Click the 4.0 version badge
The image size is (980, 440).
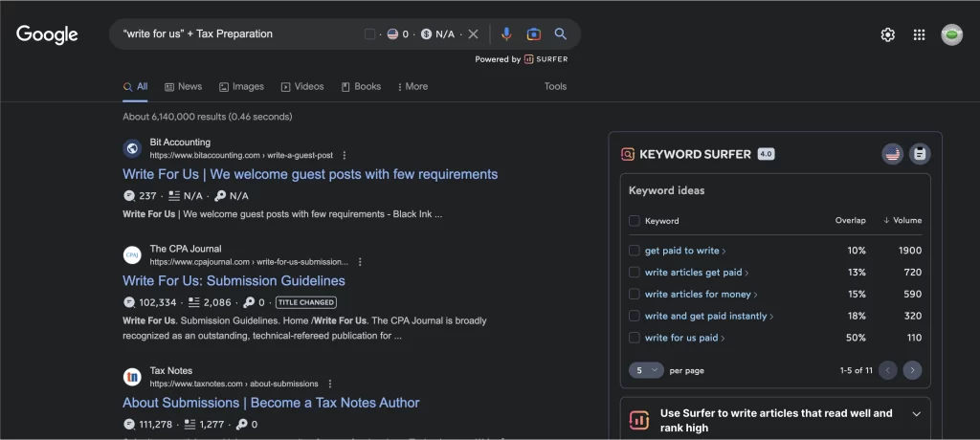pos(766,154)
